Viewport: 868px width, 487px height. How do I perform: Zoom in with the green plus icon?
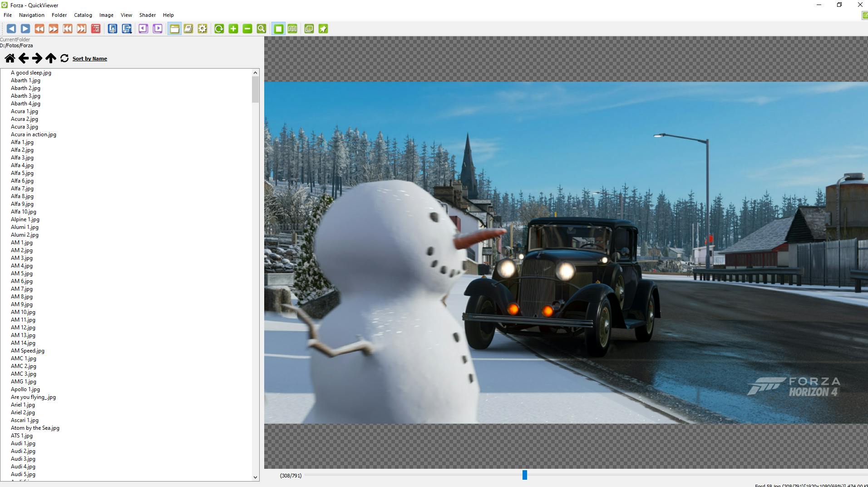pos(233,29)
